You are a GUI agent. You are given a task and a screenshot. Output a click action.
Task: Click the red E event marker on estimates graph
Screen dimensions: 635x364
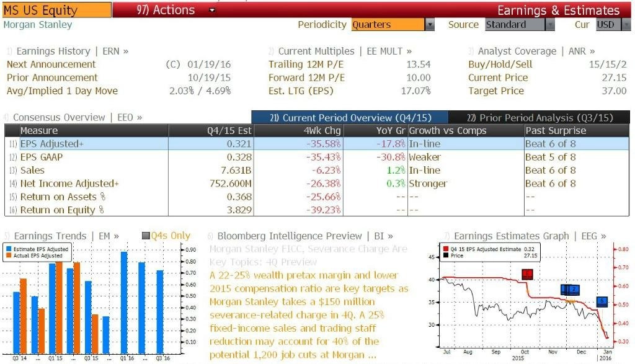pyautogui.click(x=527, y=274)
